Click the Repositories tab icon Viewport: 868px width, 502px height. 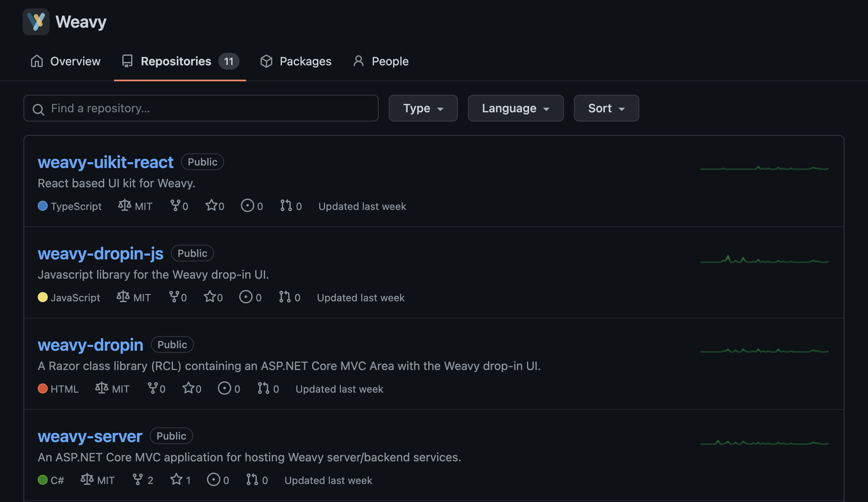(x=127, y=60)
